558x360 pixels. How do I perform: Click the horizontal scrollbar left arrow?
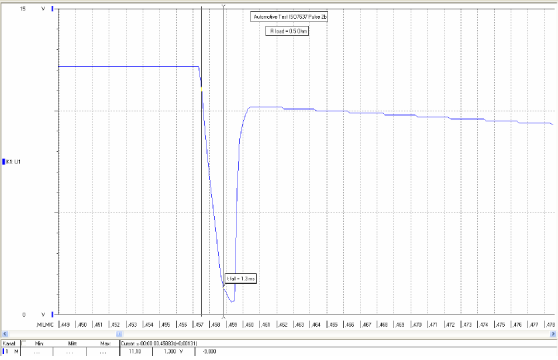[5, 334]
